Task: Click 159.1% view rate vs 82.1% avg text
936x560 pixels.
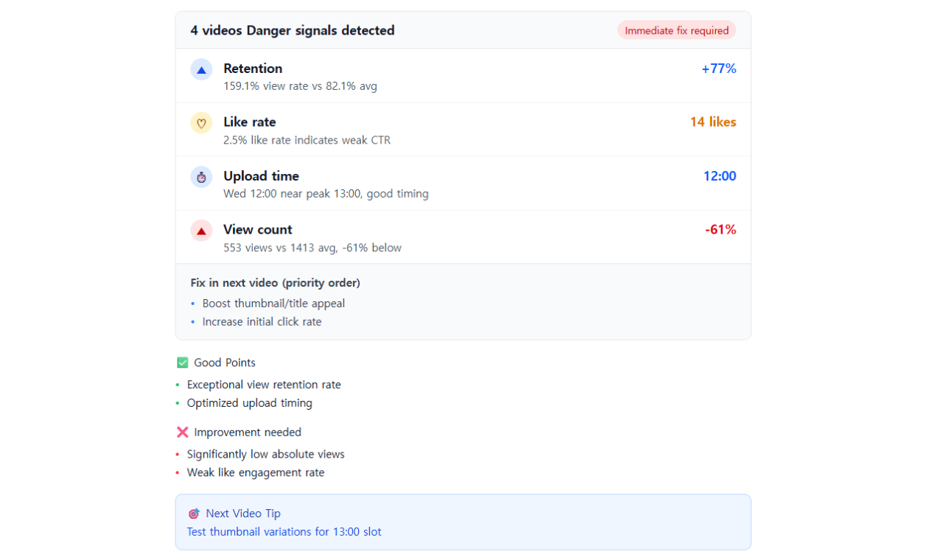Action: tap(300, 86)
